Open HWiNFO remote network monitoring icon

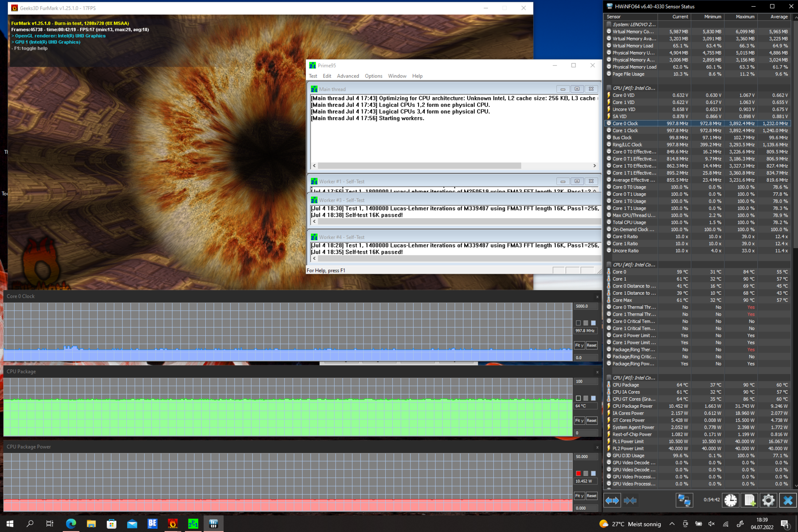tap(684, 501)
